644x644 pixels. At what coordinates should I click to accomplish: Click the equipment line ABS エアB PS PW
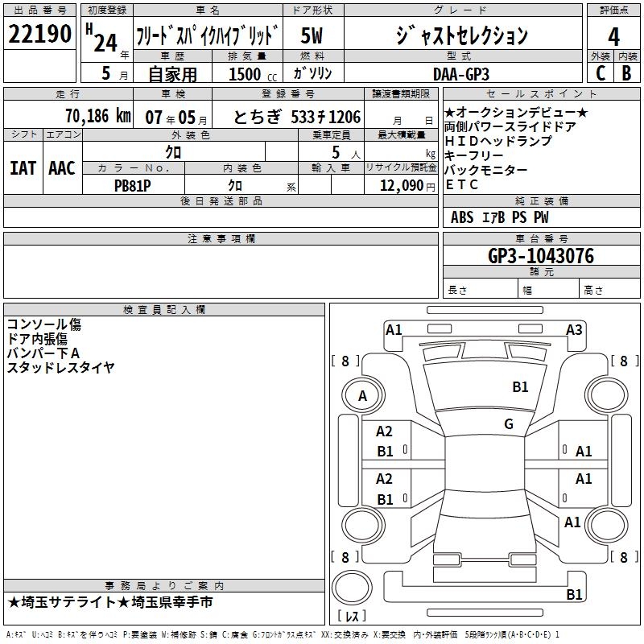pos(499,217)
